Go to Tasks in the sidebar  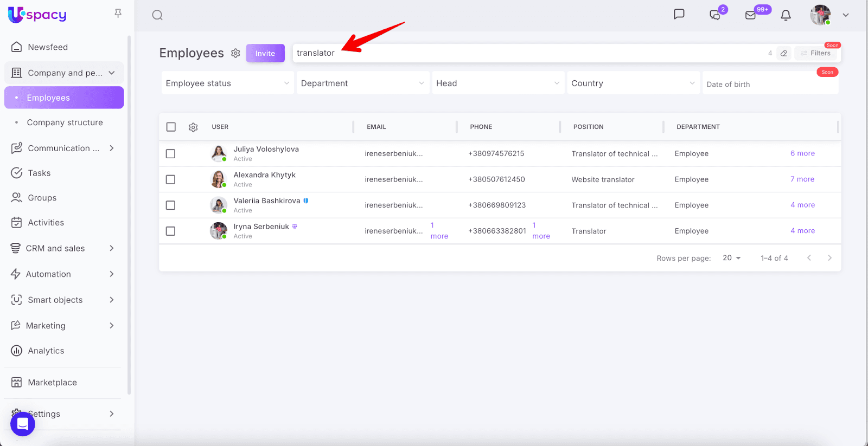point(39,173)
